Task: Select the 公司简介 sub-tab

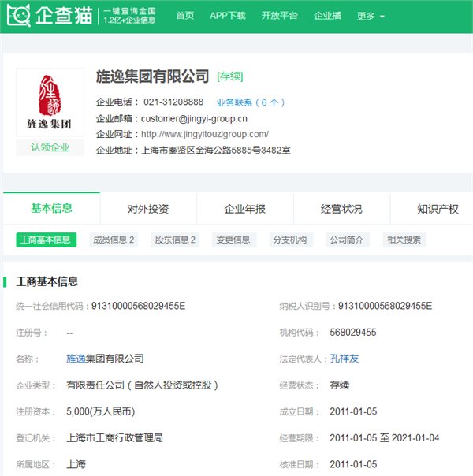Action: [x=347, y=240]
